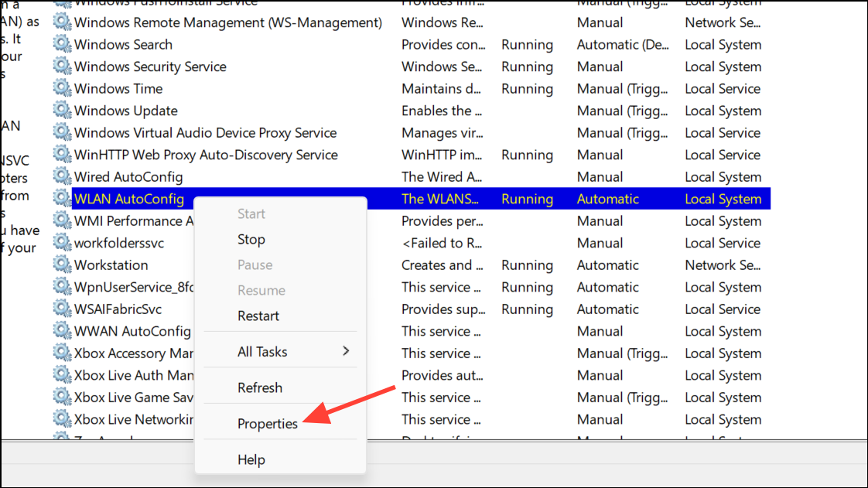
Task: Click the gear icon beside WpnUserService
Action: 62,287
